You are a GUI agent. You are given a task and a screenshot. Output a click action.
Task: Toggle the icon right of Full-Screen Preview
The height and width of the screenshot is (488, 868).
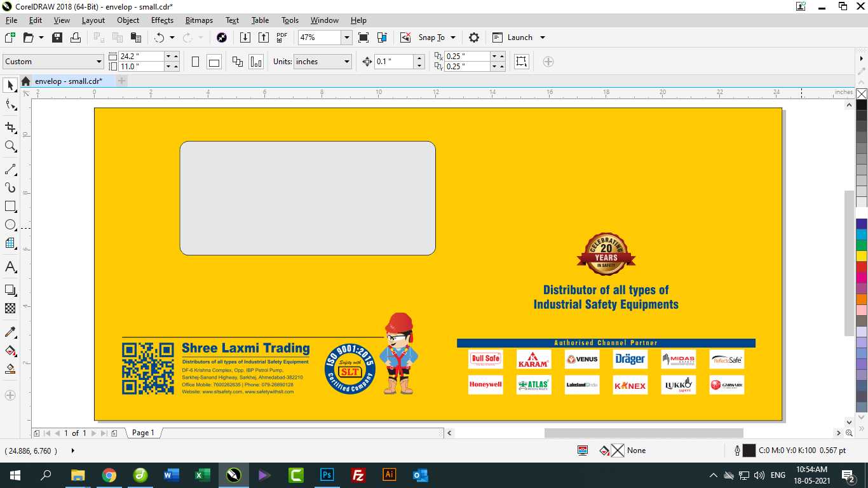(x=382, y=37)
